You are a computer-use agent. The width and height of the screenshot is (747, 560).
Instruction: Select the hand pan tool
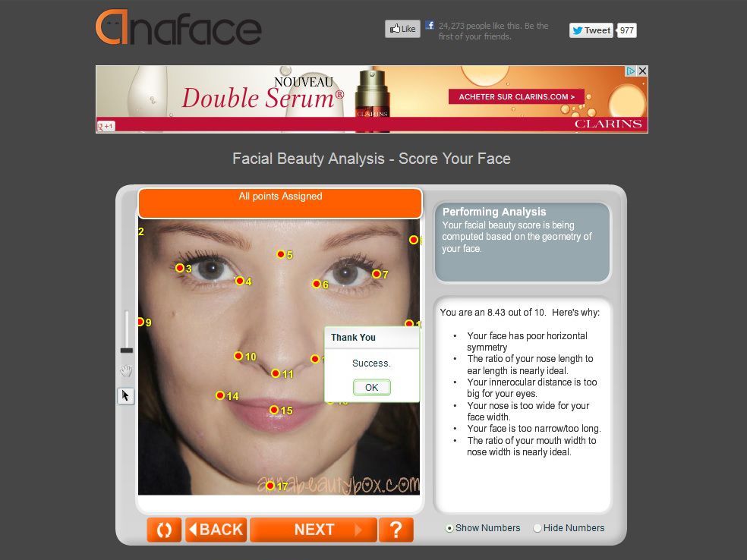(126, 371)
